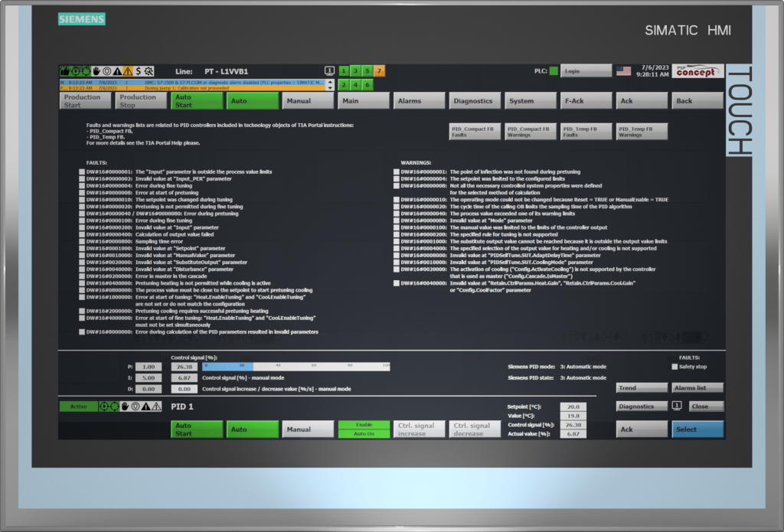Click the gear maintenance icon in the header
Image resolution: width=784 pixels, height=532 pixels.
(x=149, y=71)
